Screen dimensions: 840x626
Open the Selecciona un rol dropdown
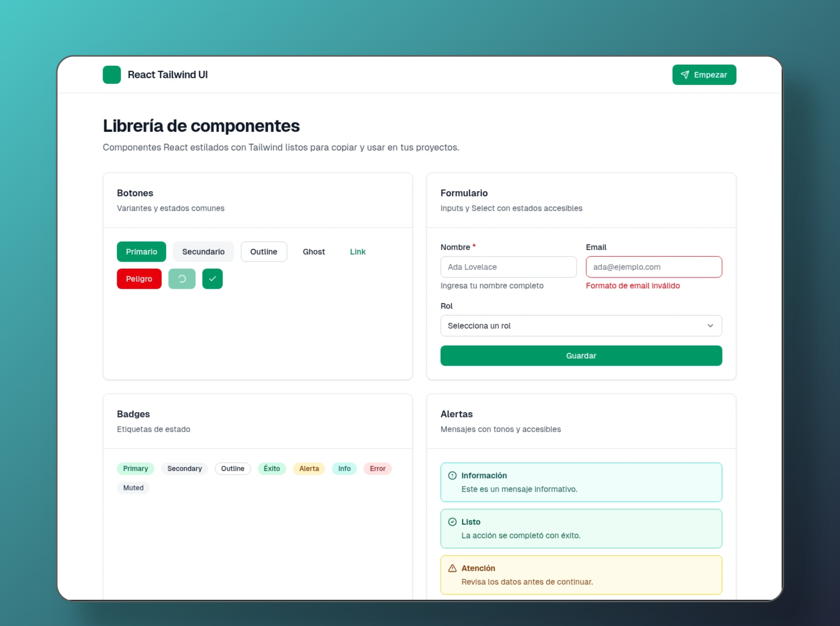(x=581, y=325)
